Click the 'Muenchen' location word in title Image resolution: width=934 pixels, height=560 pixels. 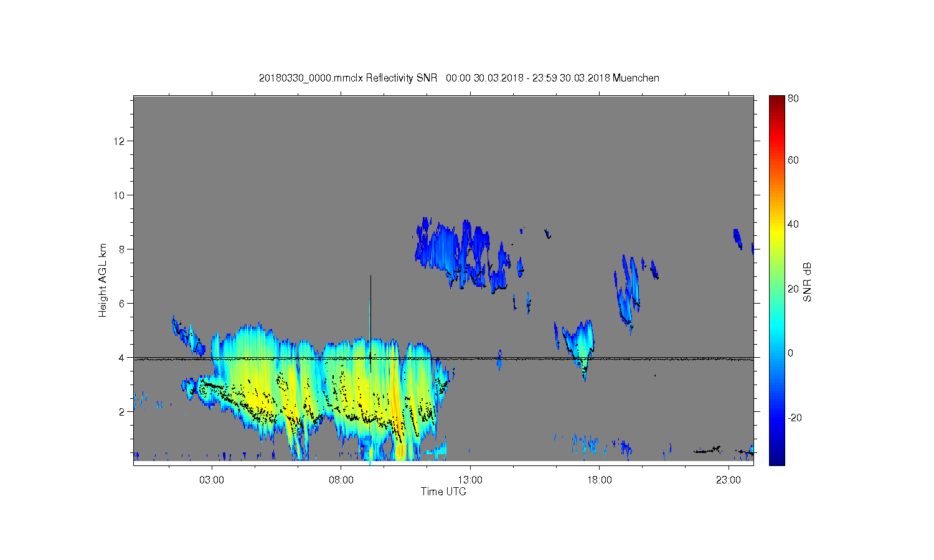coord(636,78)
